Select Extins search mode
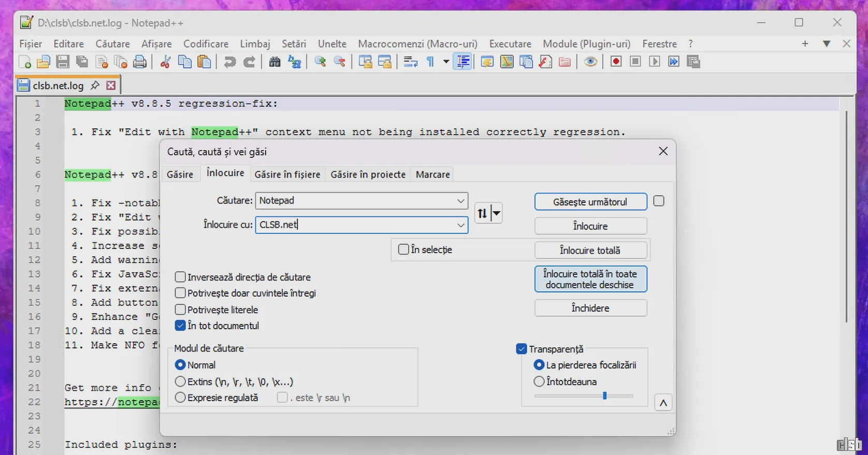 click(180, 381)
